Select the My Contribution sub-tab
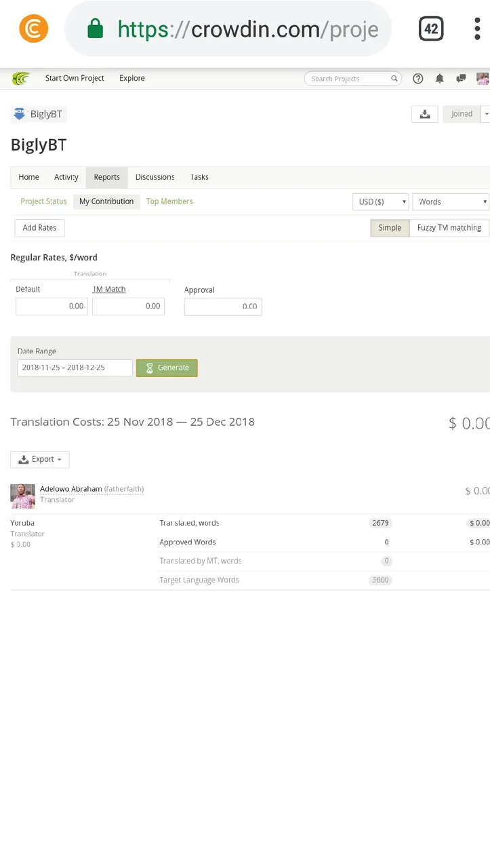Image resolution: width=490 pixels, height=868 pixels. [106, 201]
